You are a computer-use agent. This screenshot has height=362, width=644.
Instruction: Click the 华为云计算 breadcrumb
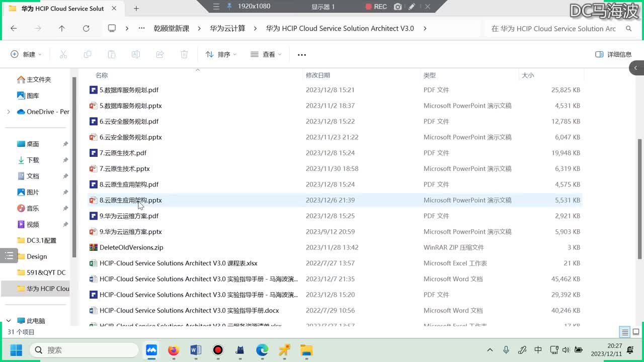(x=227, y=29)
